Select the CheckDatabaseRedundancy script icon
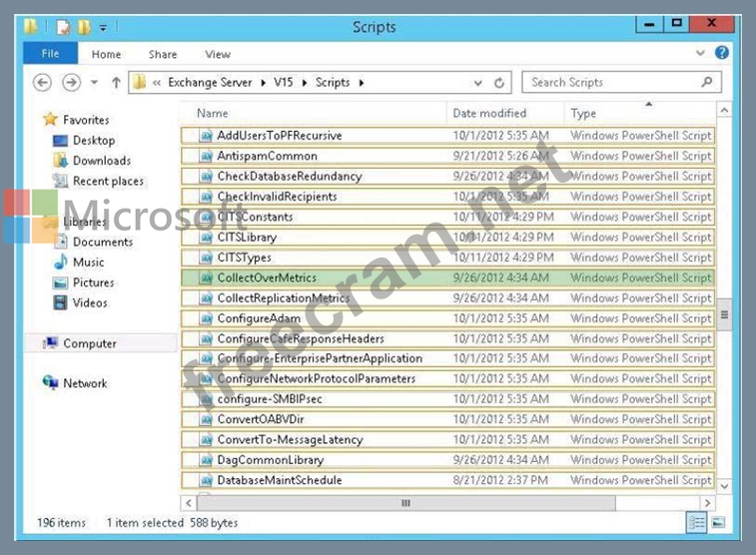Screen dimensions: 756x555 (206, 177)
